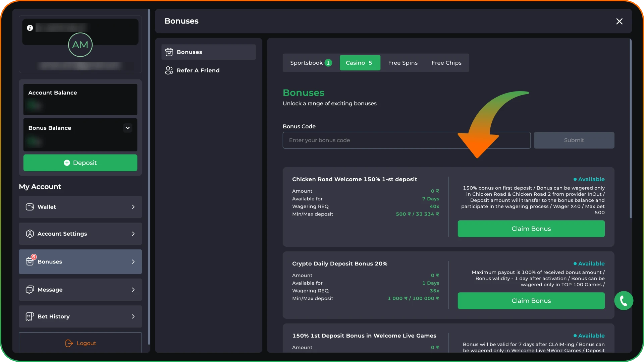The width and height of the screenshot is (644, 362).
Task: Close the Bonuses dialog with X
Action: [619, 21]
